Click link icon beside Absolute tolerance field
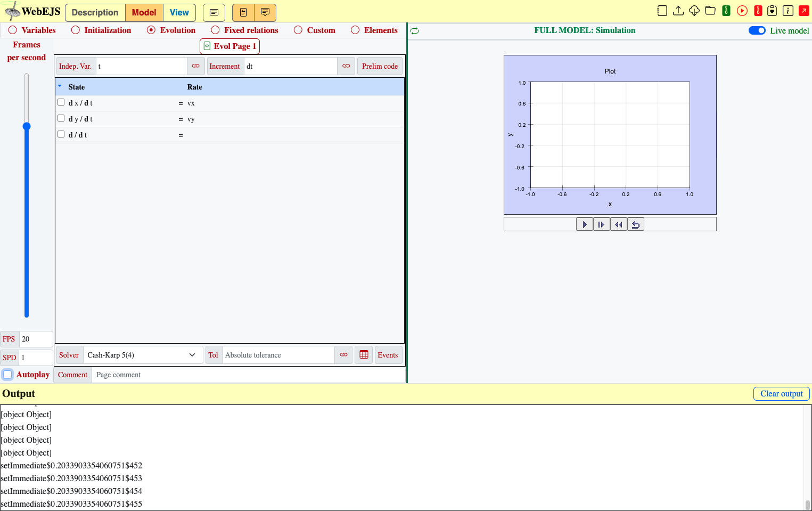 [x=343, y=355]
